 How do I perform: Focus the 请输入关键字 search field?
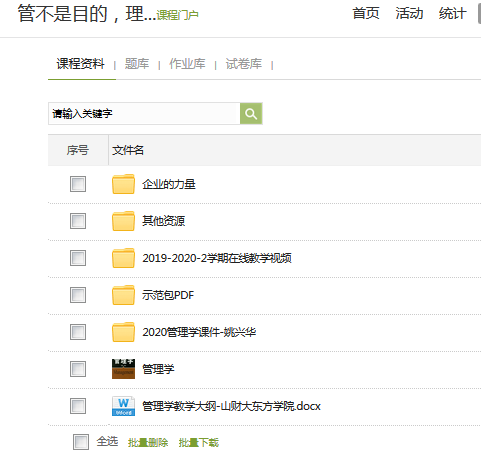tap(144, 114)
